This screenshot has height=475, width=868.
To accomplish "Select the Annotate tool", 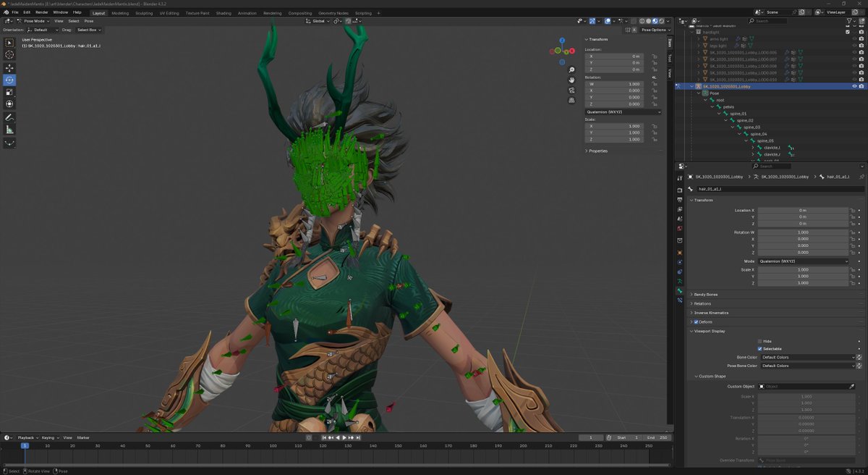I will click(x=9, y=117).
